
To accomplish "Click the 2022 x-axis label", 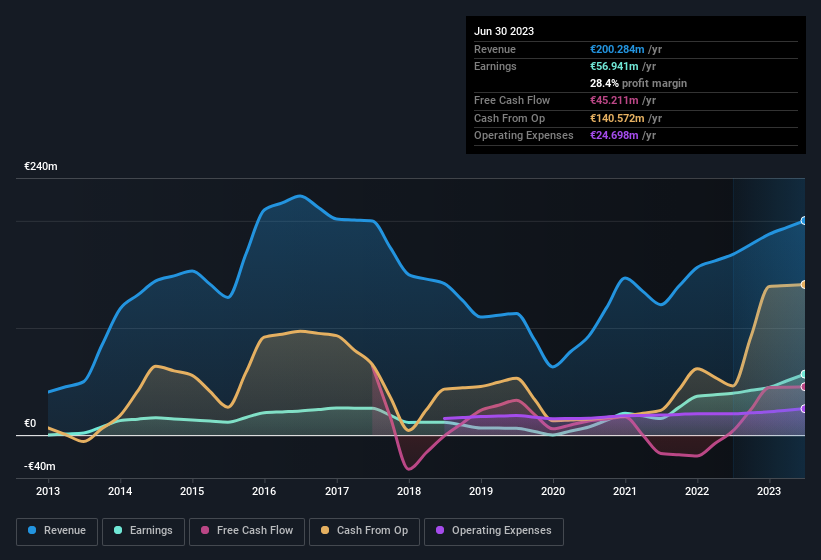I will 697,491.
